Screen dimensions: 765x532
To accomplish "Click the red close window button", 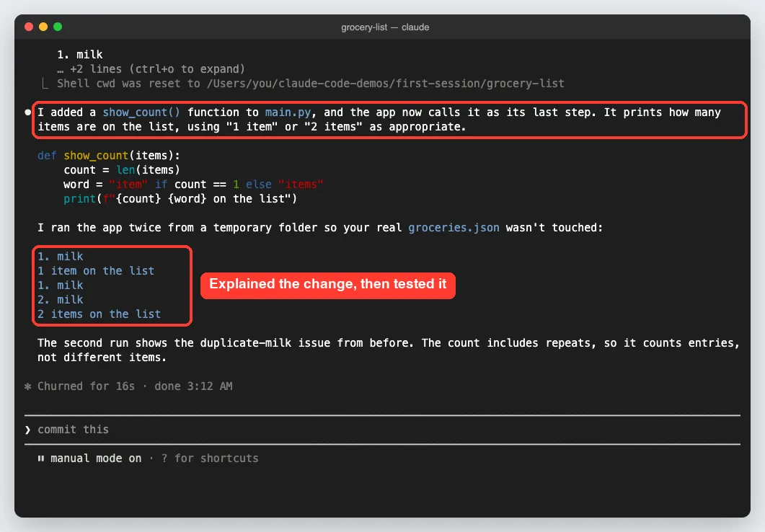I will (x=29, y=27).
